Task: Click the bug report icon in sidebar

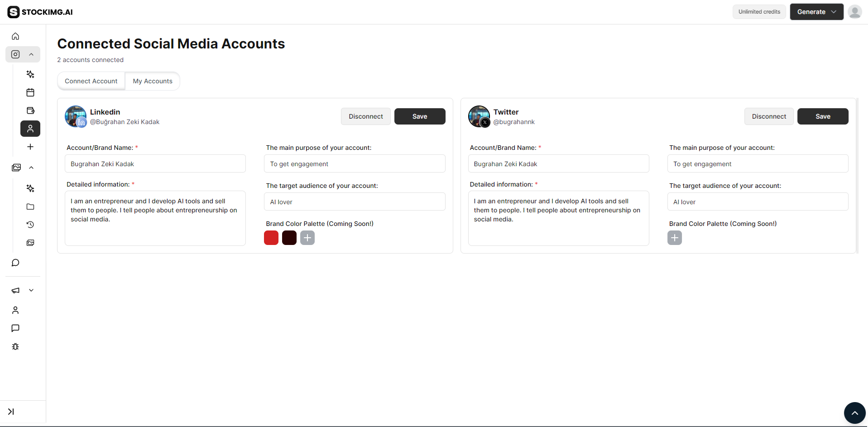Action: [x=15, y=346]
